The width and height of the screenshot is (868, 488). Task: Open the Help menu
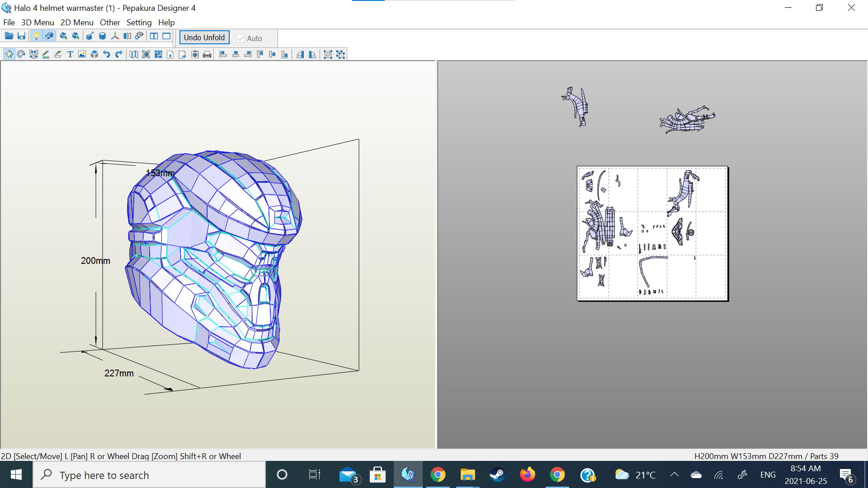click(x=166, y=23)
